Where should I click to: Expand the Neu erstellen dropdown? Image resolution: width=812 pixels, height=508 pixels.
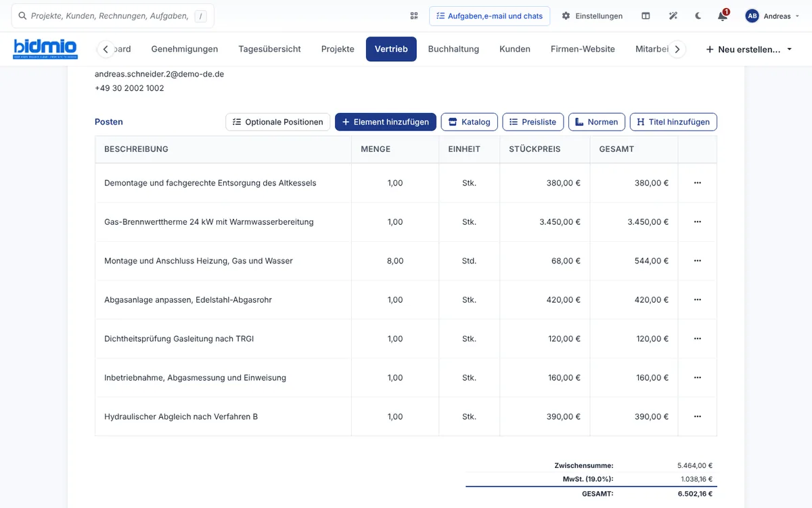tap(749, 49)
